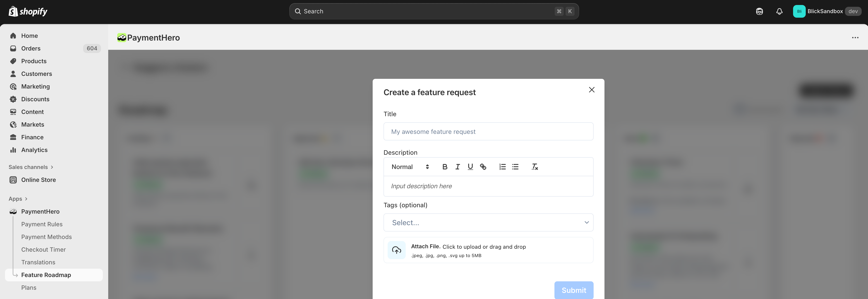Click Attach File upload area
The height and width of the screenshot is (299, 868).
[488, 250]
